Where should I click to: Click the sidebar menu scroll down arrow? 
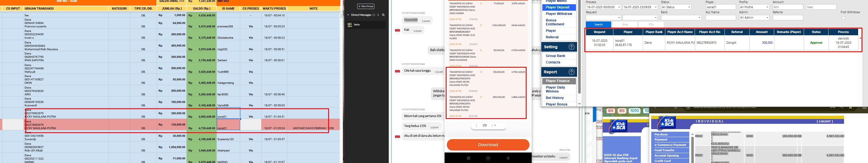580,104
